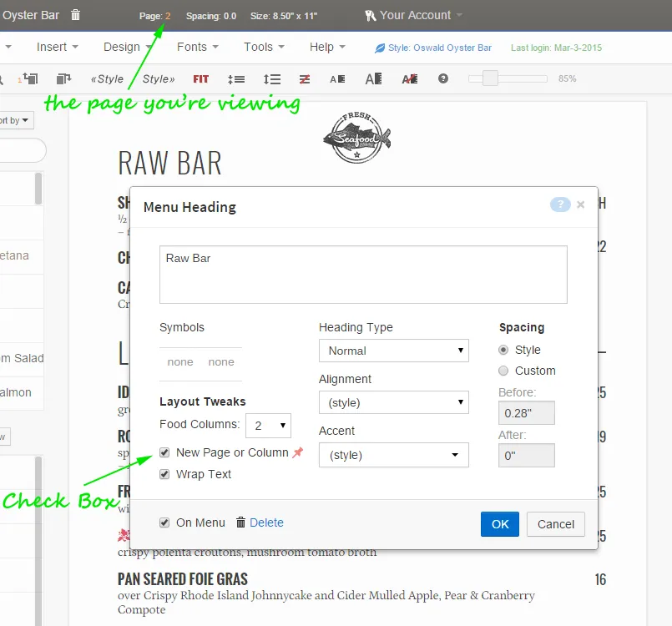Toggle the Wrap Text checkbox

pos(164,474)
